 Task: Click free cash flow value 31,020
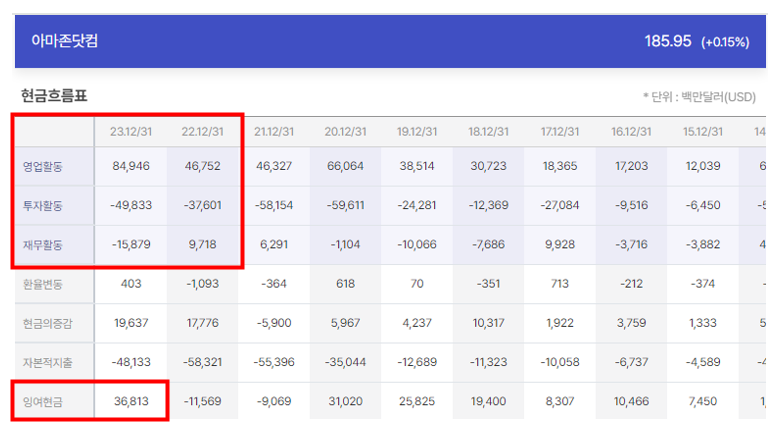tap(345, 401)
